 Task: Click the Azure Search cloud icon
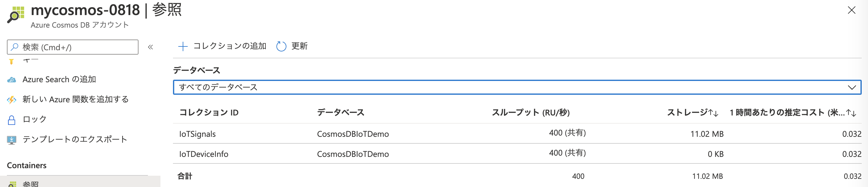(12, 79)
